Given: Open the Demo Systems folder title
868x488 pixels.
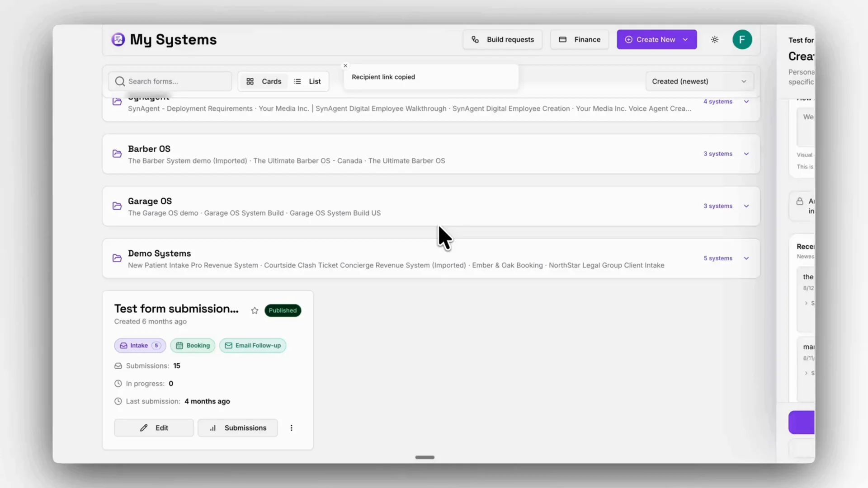Looking at the screenshot, I should click(x=159, y=253).
